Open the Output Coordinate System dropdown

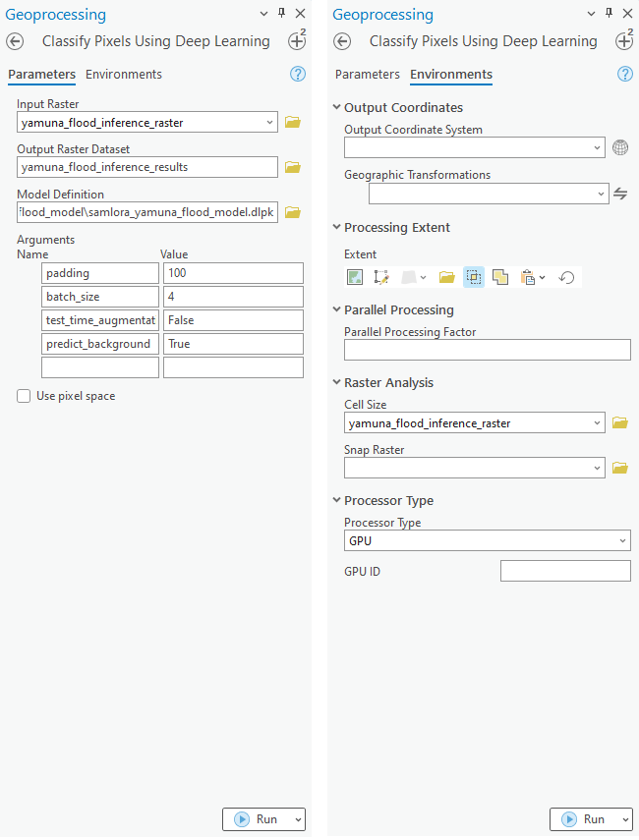(598, 147)
